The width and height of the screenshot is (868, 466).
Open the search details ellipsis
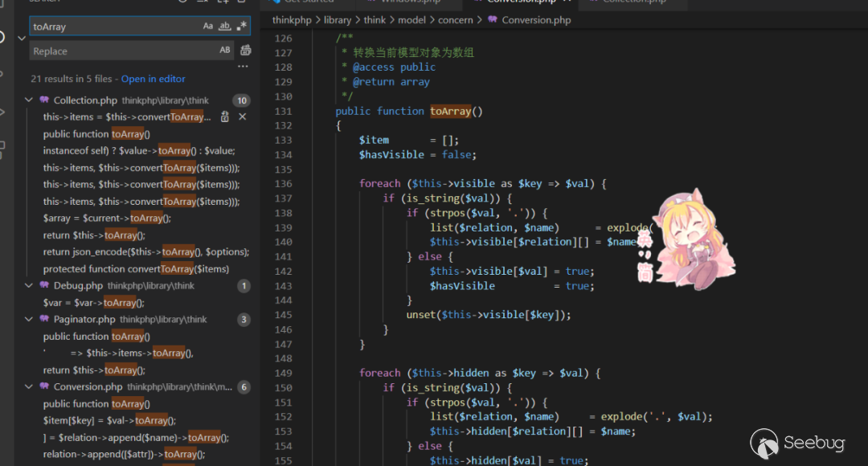tap(243, 67)
